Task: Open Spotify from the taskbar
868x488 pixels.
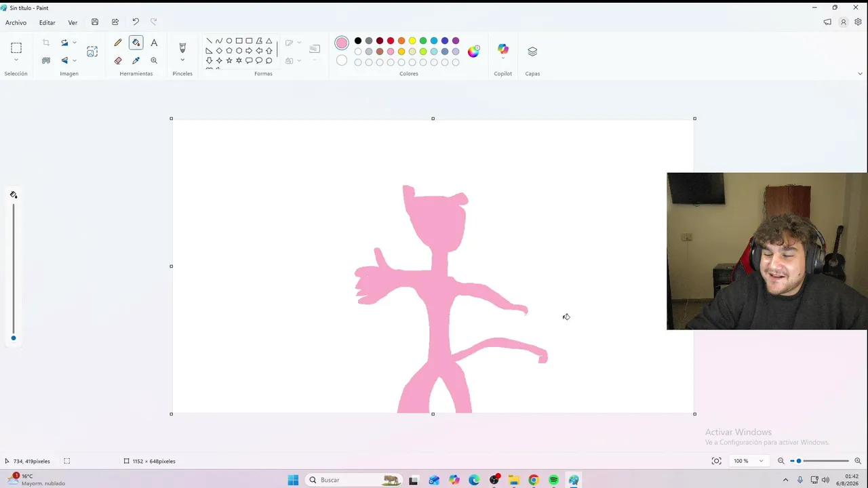Action: tap(554, 480)
